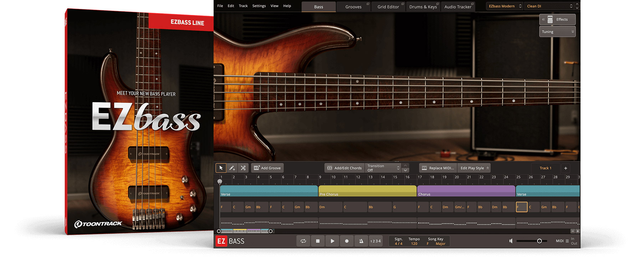644x270 pixels.
Task: Expand the Tuning panel
Action: click(x=557, y=32)
